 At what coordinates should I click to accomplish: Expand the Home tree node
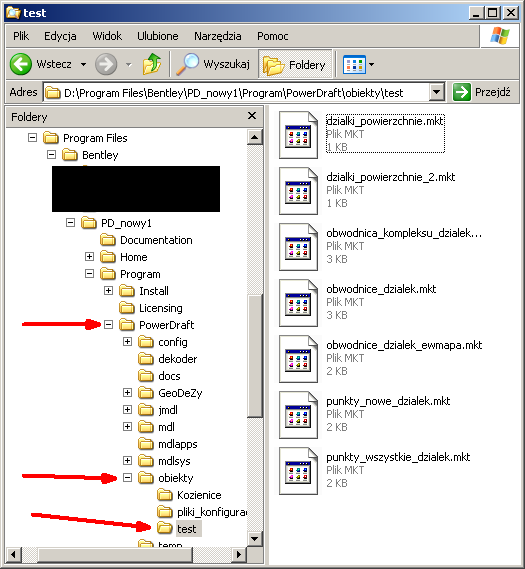pyautogui.click(x=89, y=257)
